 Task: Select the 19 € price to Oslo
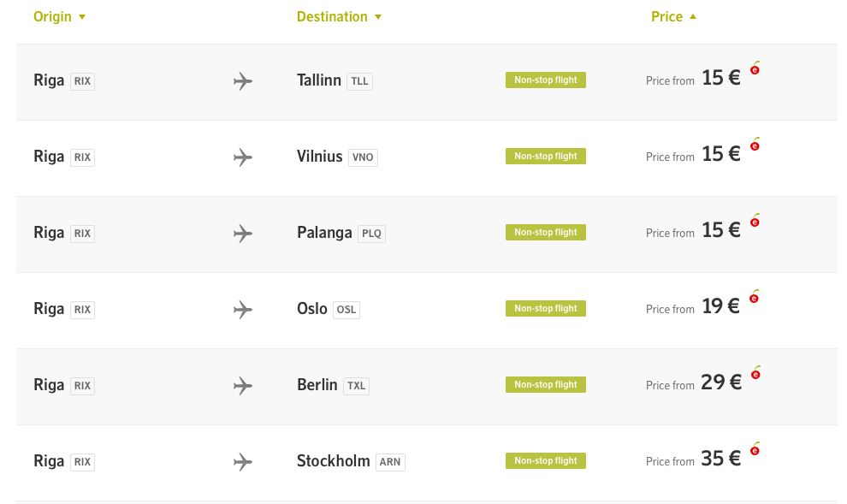[x=720, y=306]
